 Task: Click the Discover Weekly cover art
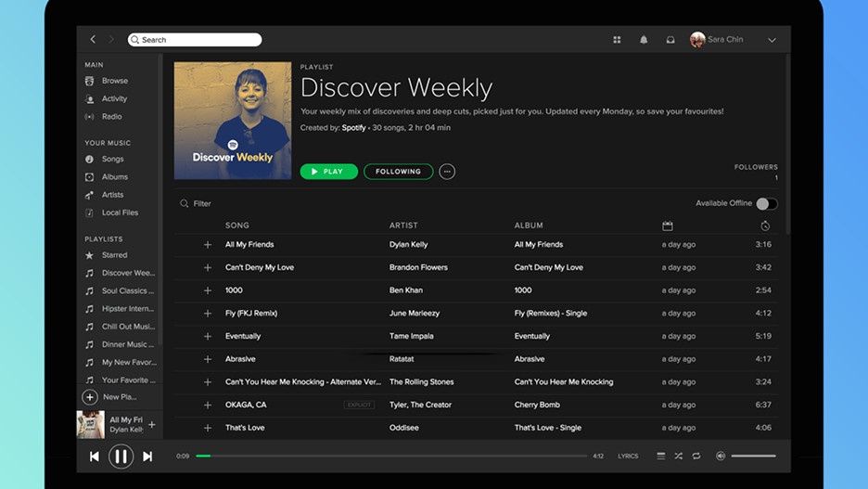(233, 121)
